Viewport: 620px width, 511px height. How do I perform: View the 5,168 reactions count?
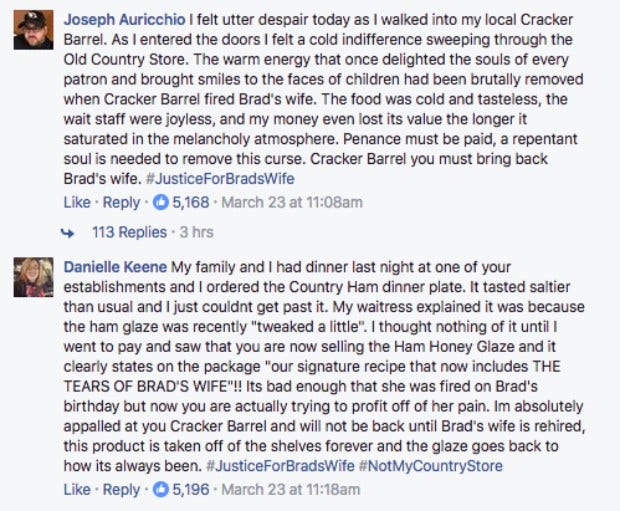point(191,203)
